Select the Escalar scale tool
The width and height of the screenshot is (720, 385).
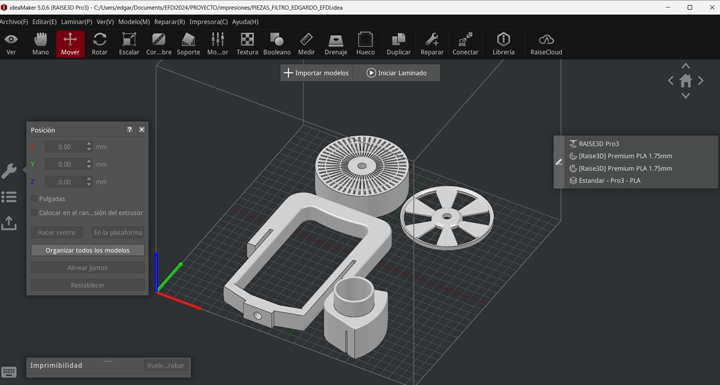point(129,44)
